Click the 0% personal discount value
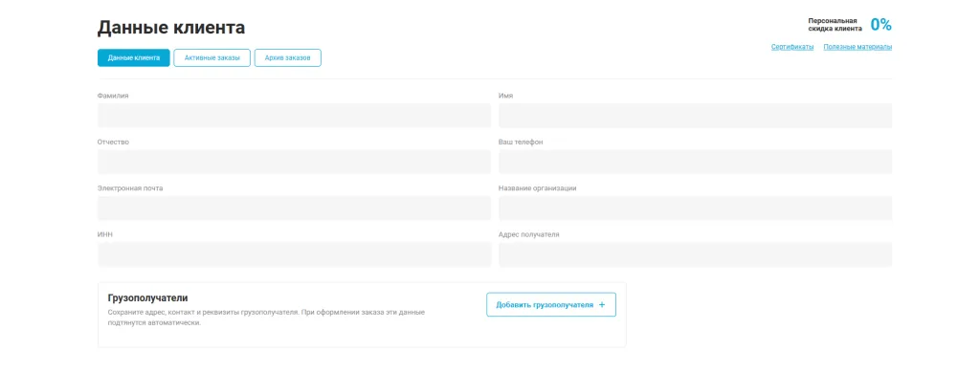Screen dimensions: 980x374 coord(881,24)
